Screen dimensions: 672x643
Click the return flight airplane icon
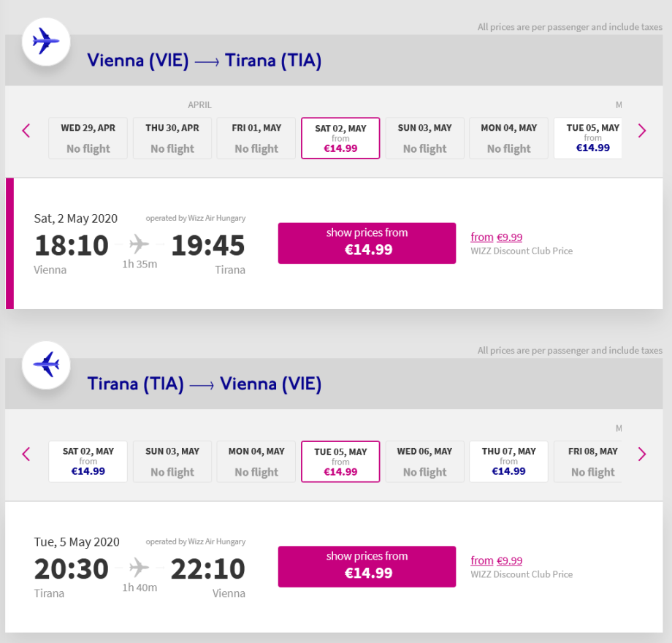(x=46, y=364)
